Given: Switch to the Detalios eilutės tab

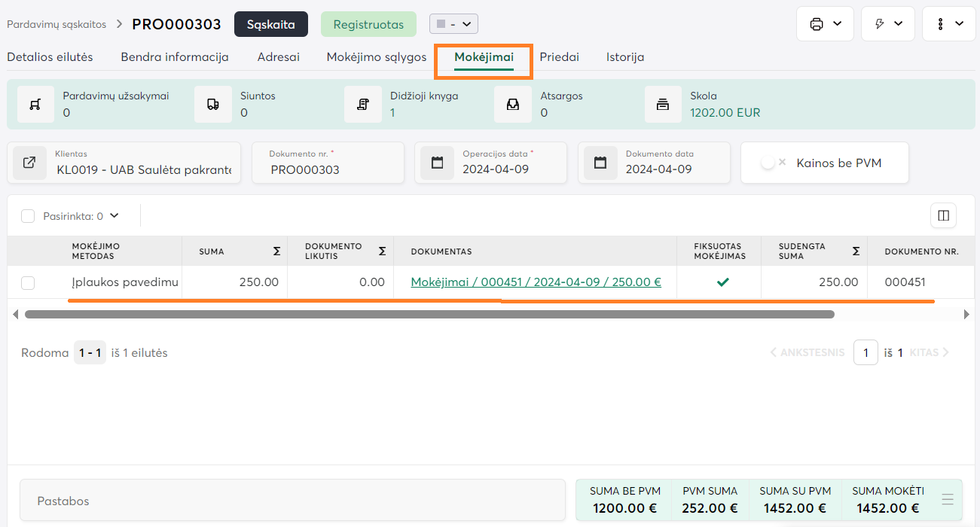Looking at the screenshot, I should [50, 57].
